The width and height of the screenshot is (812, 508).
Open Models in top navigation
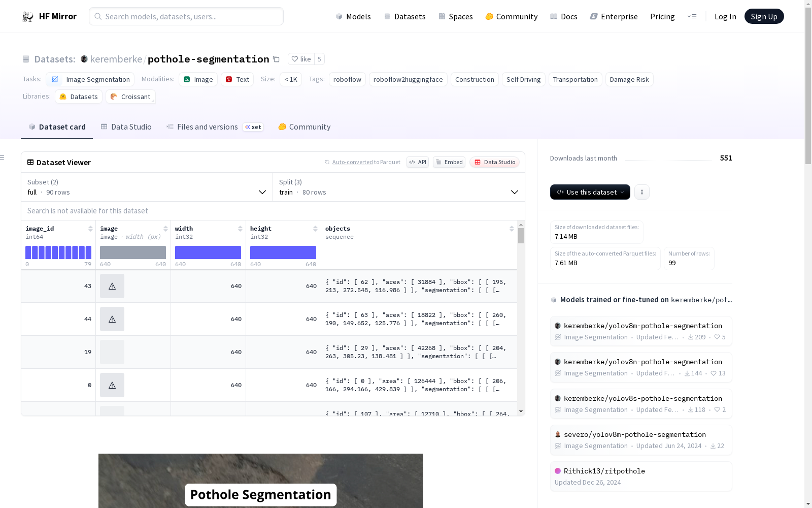click(x=353, y=16)
